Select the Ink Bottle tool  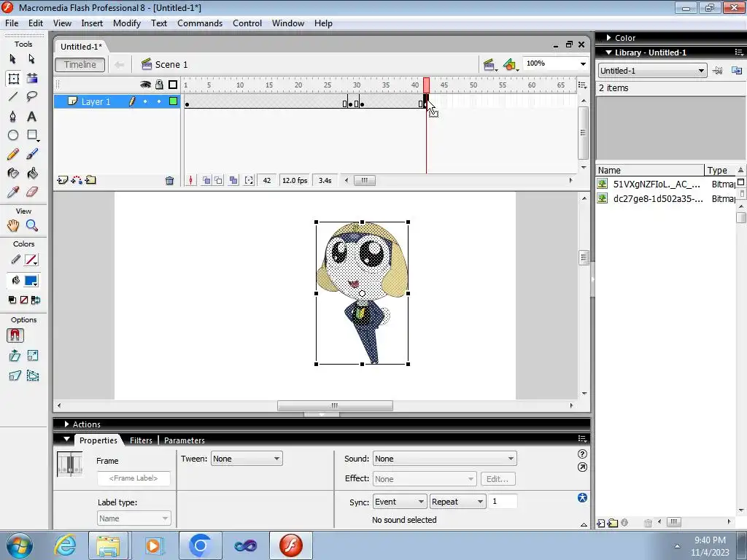click(x=13, y=174)
